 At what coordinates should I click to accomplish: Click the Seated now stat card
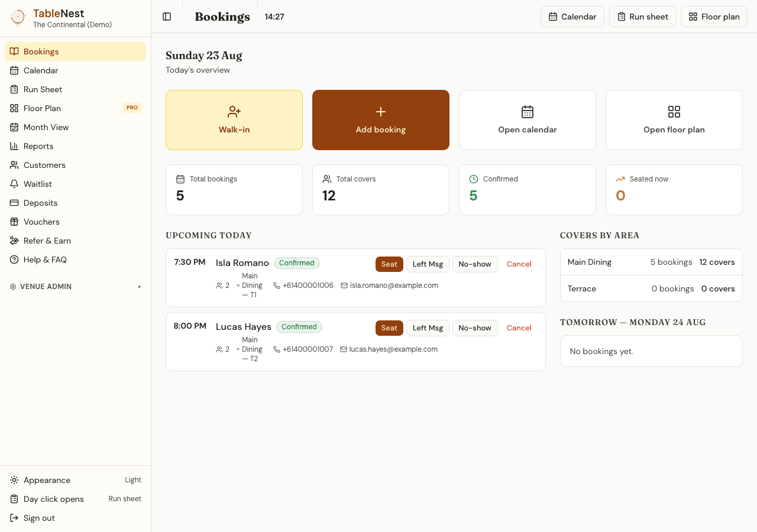(x=674, y=190)
